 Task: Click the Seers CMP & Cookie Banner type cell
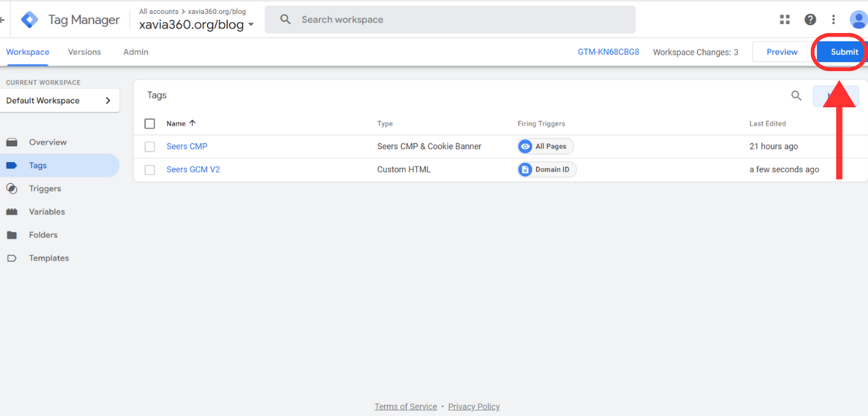(429, 146)
